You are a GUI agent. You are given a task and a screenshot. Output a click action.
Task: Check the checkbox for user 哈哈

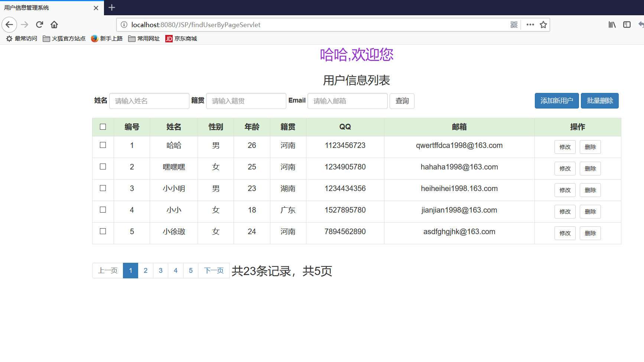[x=103, y=145]
